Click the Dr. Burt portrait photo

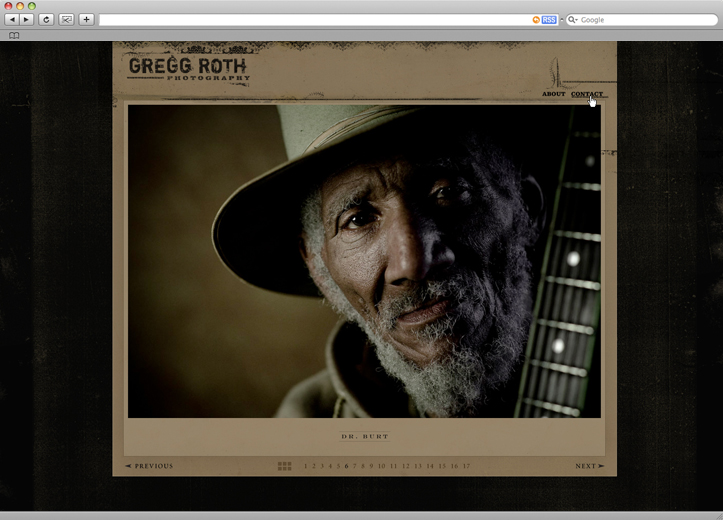point(364,261)
